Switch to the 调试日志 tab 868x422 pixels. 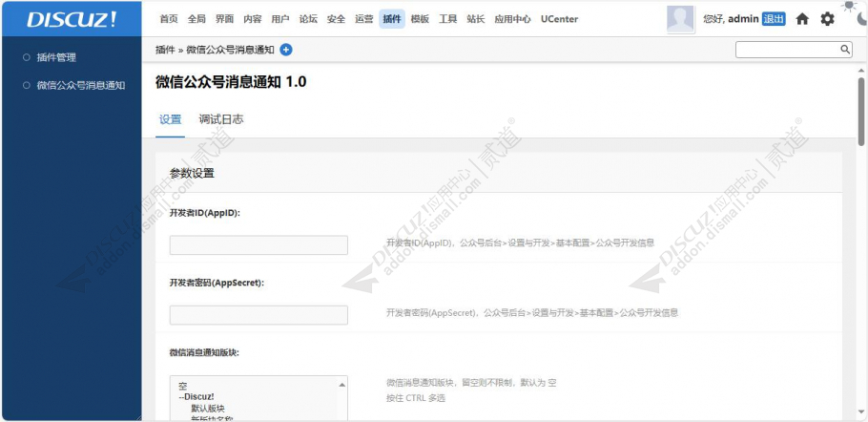click(221, 119)
